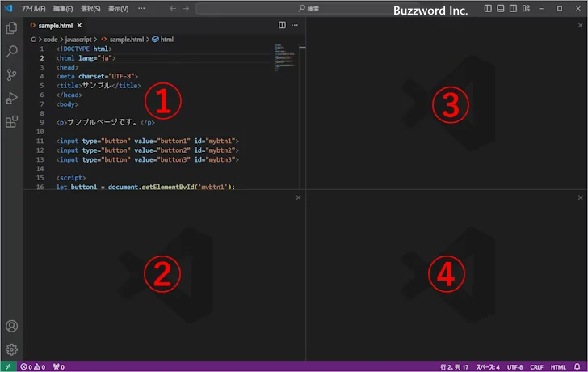
Task: Open the Search view in activity bar
Action: tap(11, 51)
